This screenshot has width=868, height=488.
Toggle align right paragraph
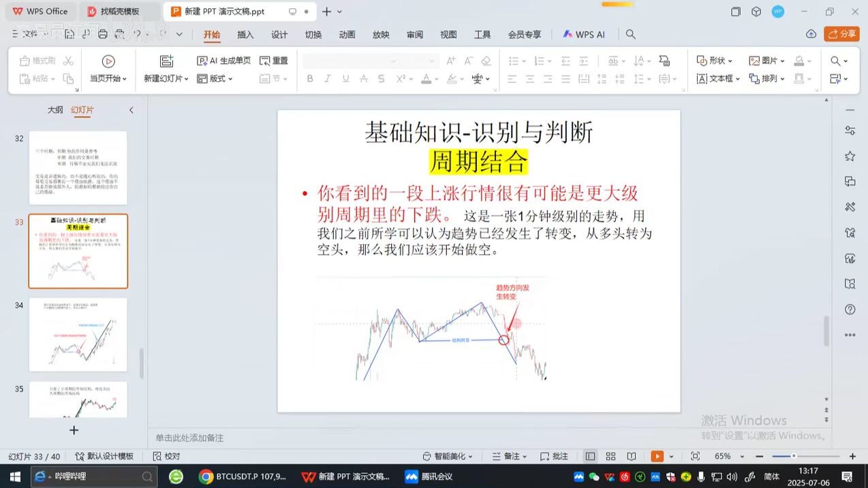[548, 78]
